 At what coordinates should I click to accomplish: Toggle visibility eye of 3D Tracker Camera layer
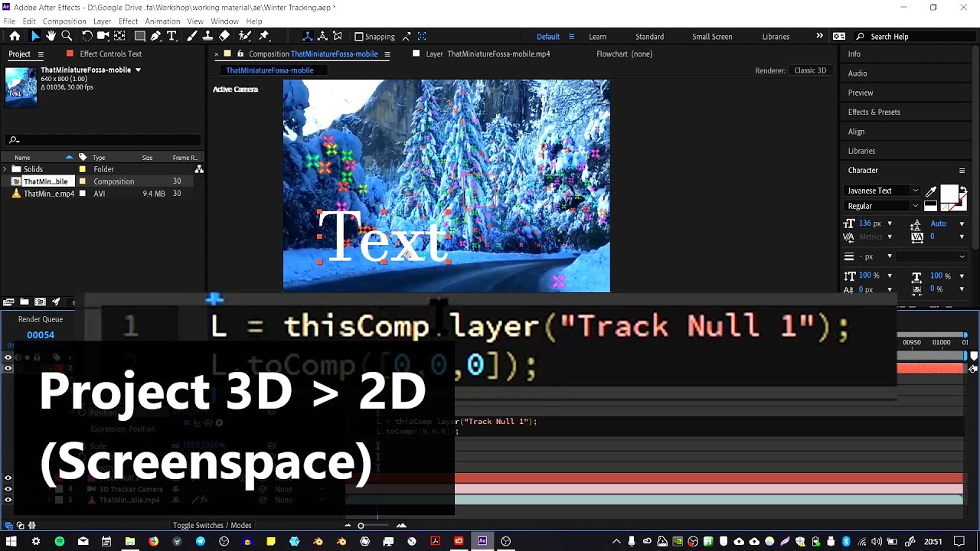pyautogui.click(x=8, y=489)
